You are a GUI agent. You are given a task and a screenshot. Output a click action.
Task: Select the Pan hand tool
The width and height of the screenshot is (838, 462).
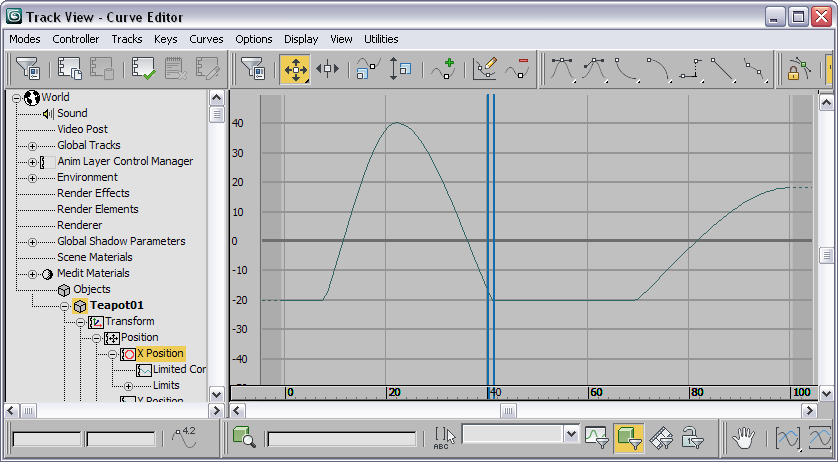(x=743, y=437)
